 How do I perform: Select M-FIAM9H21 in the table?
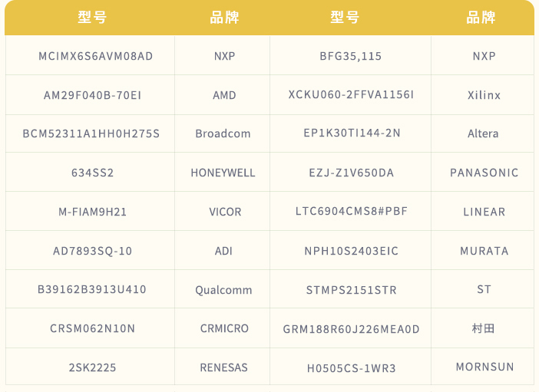[92, 212]
